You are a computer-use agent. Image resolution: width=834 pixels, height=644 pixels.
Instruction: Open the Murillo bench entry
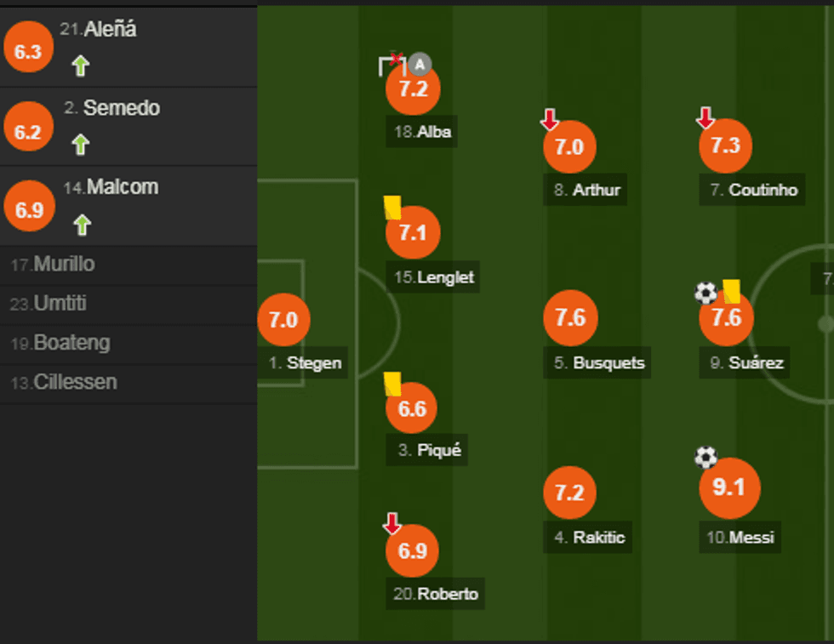click(x=64, y=265)
